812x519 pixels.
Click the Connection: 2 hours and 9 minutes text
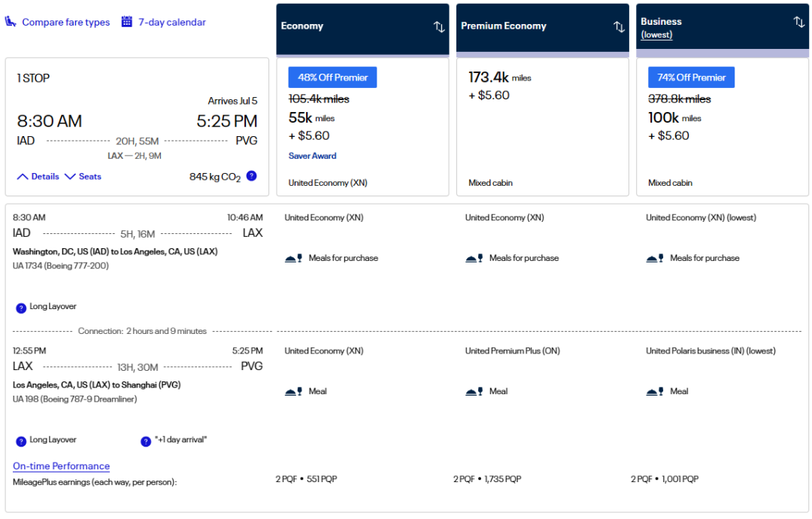[x=142, y=331]
